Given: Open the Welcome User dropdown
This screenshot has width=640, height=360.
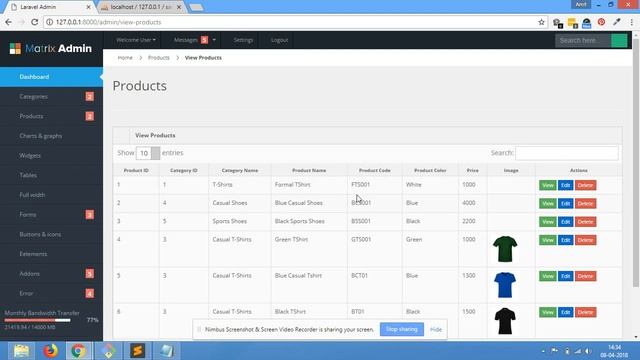Looking at the screenshot, I should coord(136,40).
